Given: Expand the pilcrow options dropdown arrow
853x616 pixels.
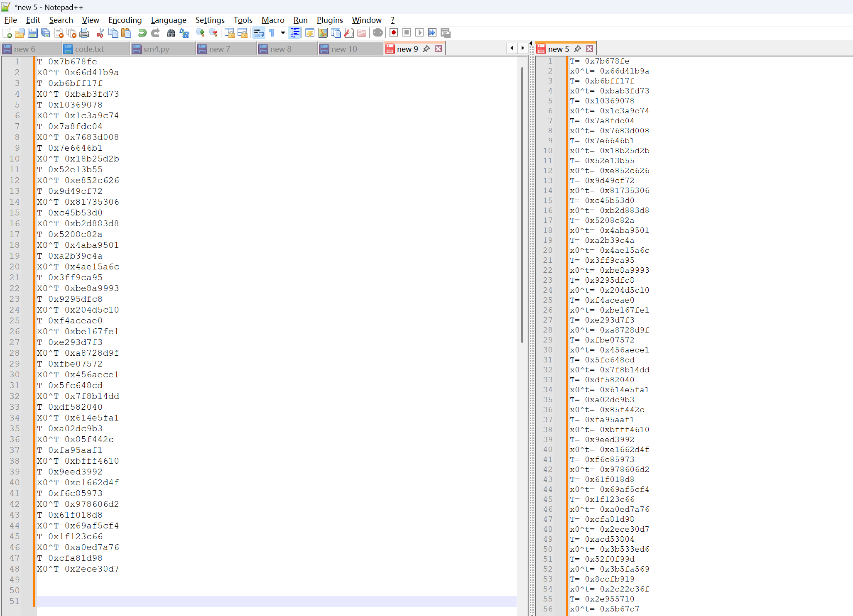Looking at the screenshot, I should coord(283,33).
